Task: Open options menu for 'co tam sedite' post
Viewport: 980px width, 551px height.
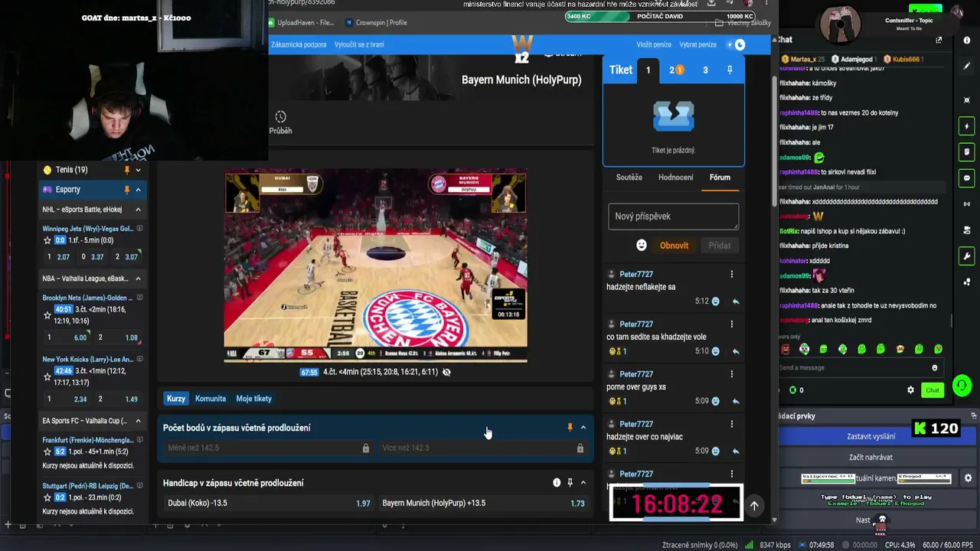Action: 731,324
